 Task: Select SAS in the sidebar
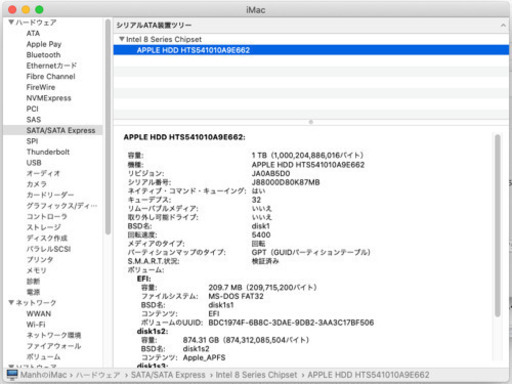point(34,120)
